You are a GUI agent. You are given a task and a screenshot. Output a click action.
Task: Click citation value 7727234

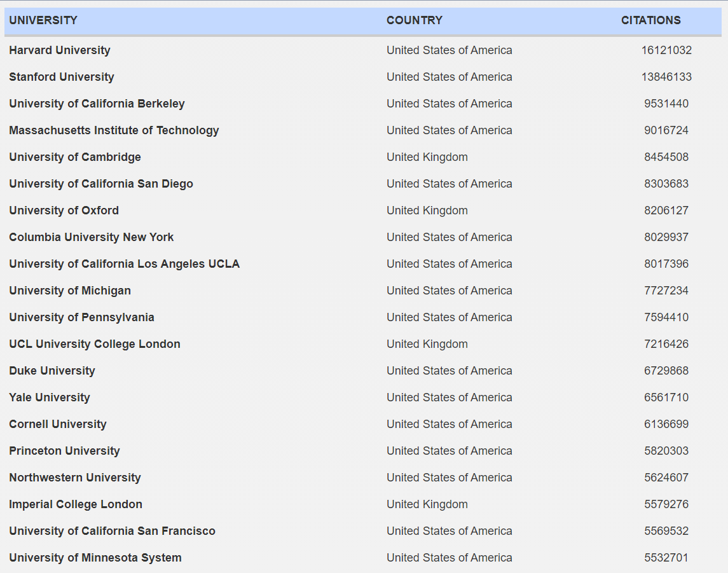pos(666,291)
